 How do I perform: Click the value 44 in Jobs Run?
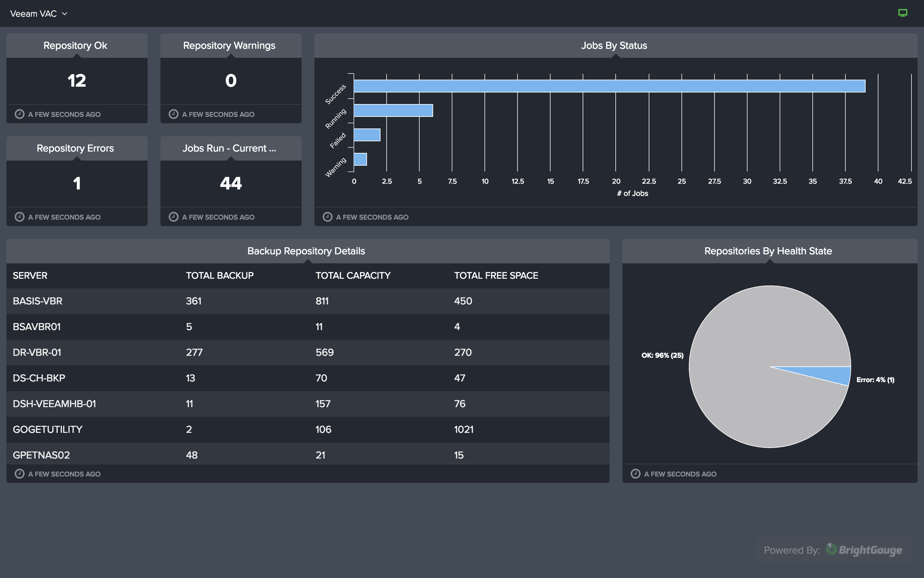tap(231, 183)
